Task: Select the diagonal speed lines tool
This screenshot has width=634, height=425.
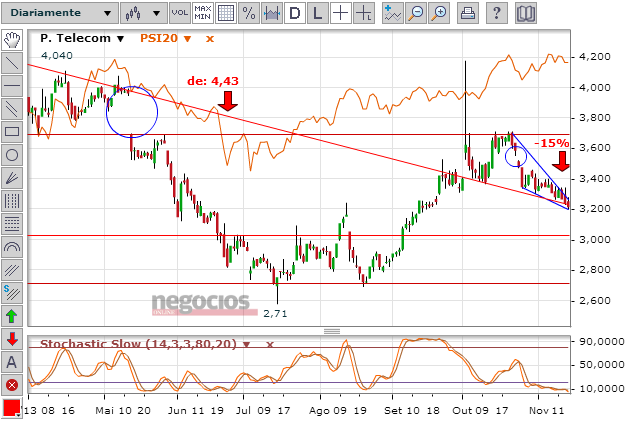Action: pyautogui.click(x=12, y=270)
